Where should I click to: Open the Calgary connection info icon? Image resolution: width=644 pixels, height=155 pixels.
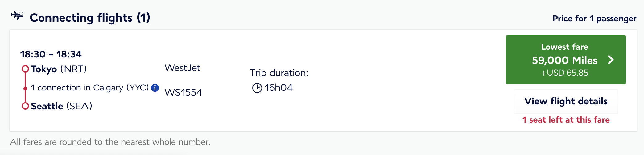click(x=155, y=88)
